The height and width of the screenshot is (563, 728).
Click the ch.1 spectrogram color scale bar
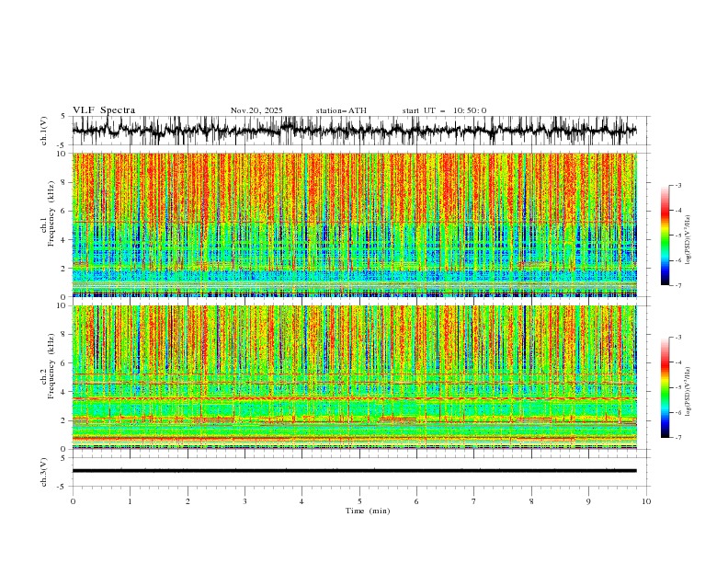point(665,236)
